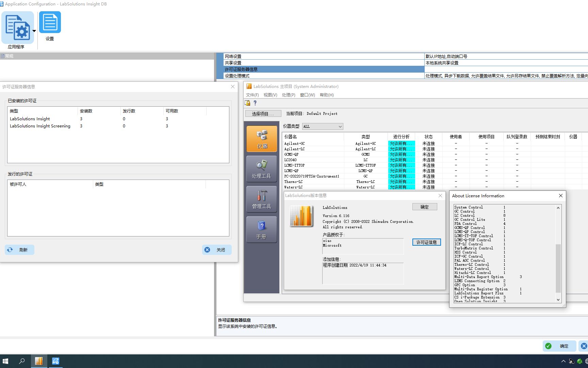Expand the 应用程序 dropdown arrow
Image resolution: width=588 pixels, height=368 pixels.
click(x=34, y=31)
